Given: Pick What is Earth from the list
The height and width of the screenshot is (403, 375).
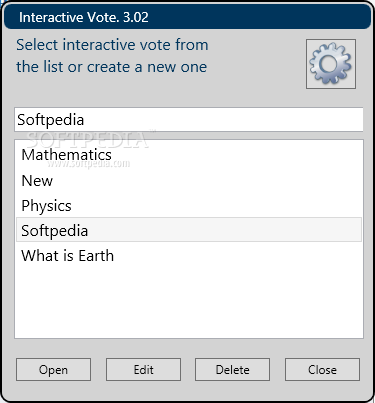Looking at the screenshot, I should click(189, 256).
